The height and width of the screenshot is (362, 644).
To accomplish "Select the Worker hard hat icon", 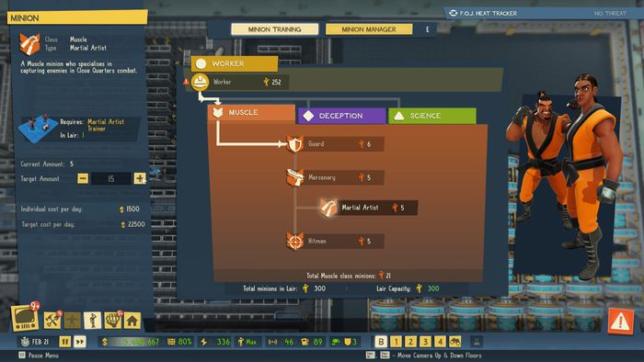I will click(200, 82).
